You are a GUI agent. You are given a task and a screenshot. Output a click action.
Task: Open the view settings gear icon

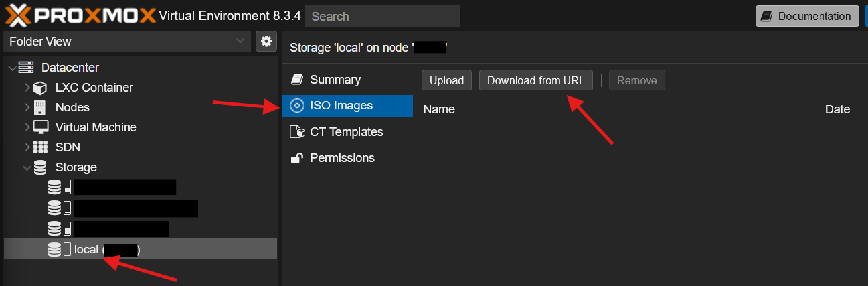[266, 41]
